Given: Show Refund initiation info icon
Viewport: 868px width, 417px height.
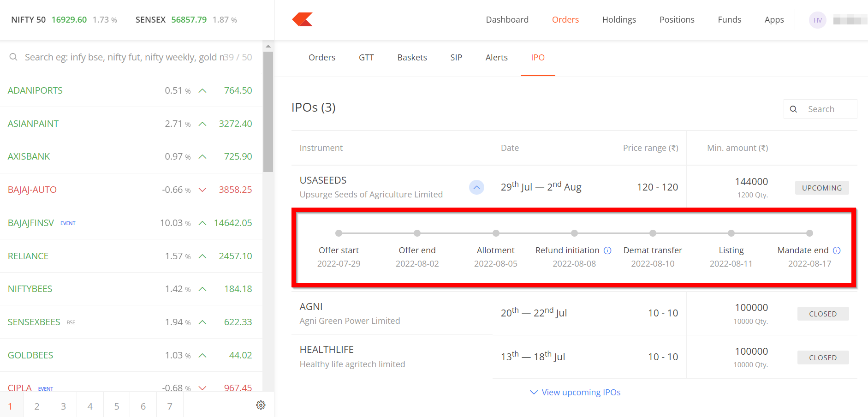Looking at the screenshot, I should pos(607,250).
